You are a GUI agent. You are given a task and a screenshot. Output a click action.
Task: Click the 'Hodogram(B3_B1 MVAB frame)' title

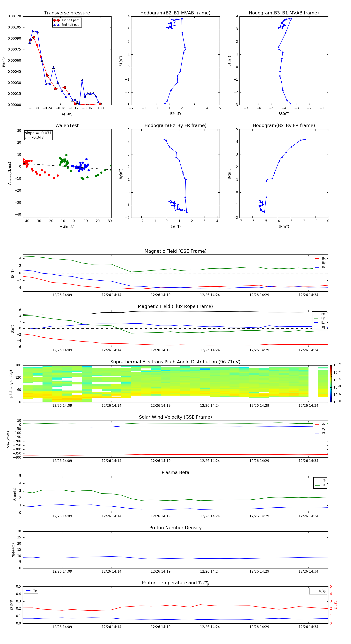[284, 13]
